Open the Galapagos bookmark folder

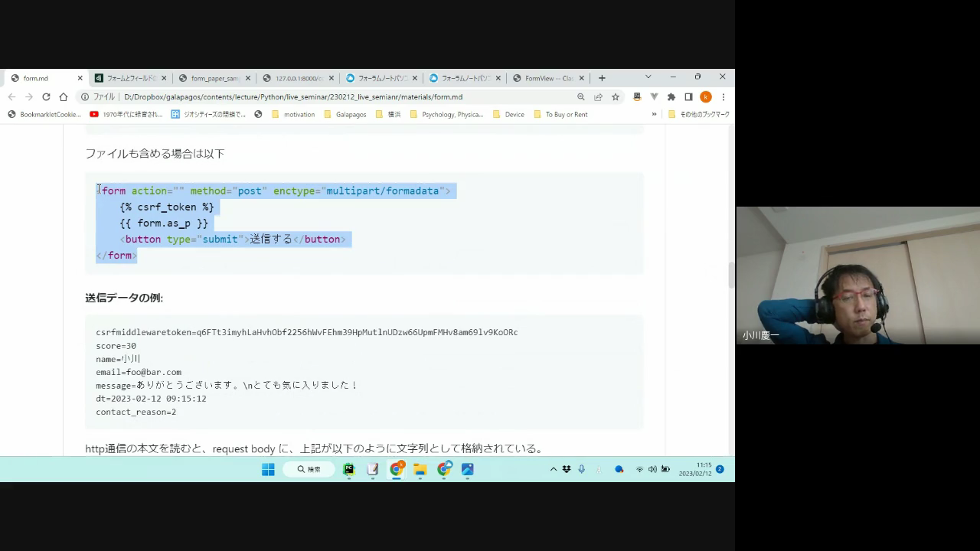coord(345,115)
